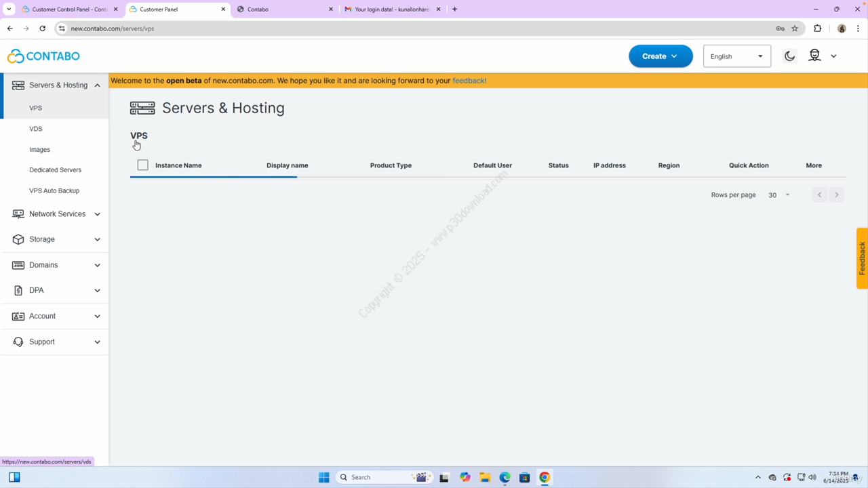
Task: Open File Explorer from taskbar
Action: pyautogui.click(x=485, y=477)
